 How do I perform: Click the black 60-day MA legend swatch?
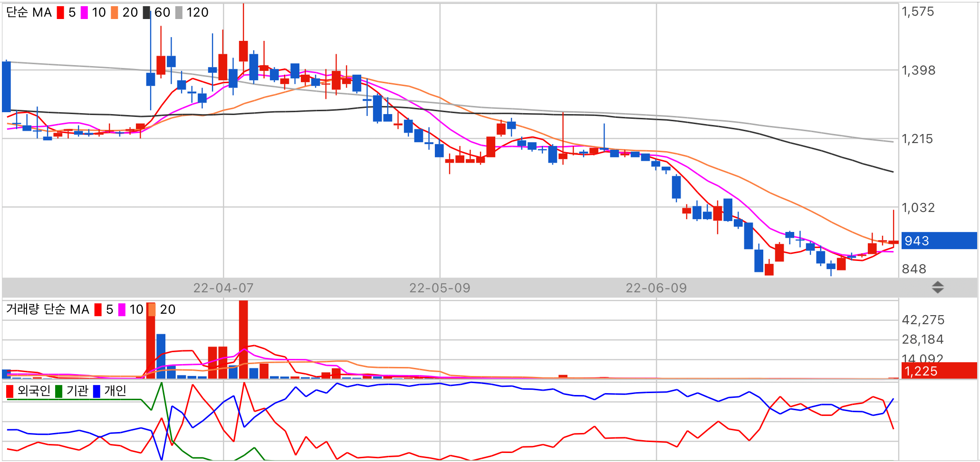tap(147, 13)
